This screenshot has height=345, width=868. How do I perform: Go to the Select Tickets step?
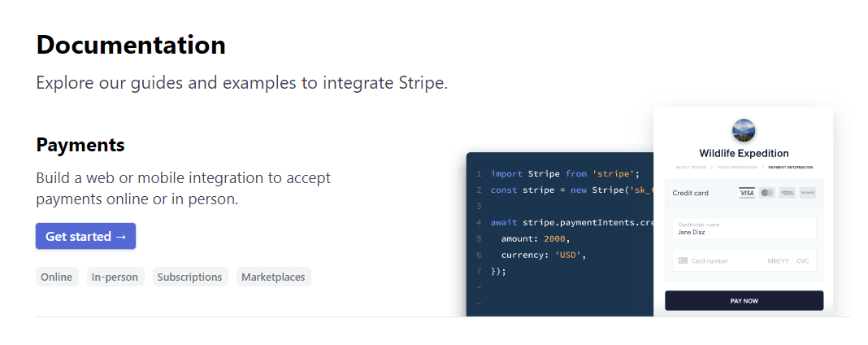(x=691, y=168)
